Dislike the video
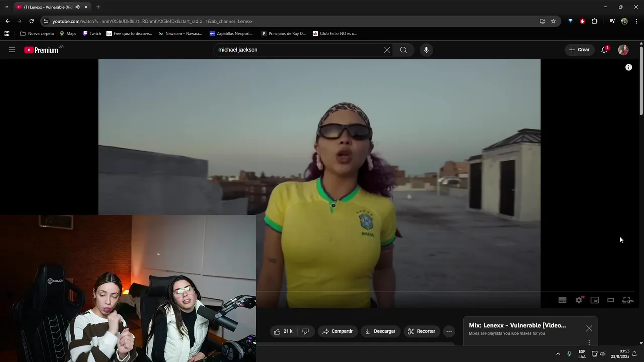 point(306,331)
